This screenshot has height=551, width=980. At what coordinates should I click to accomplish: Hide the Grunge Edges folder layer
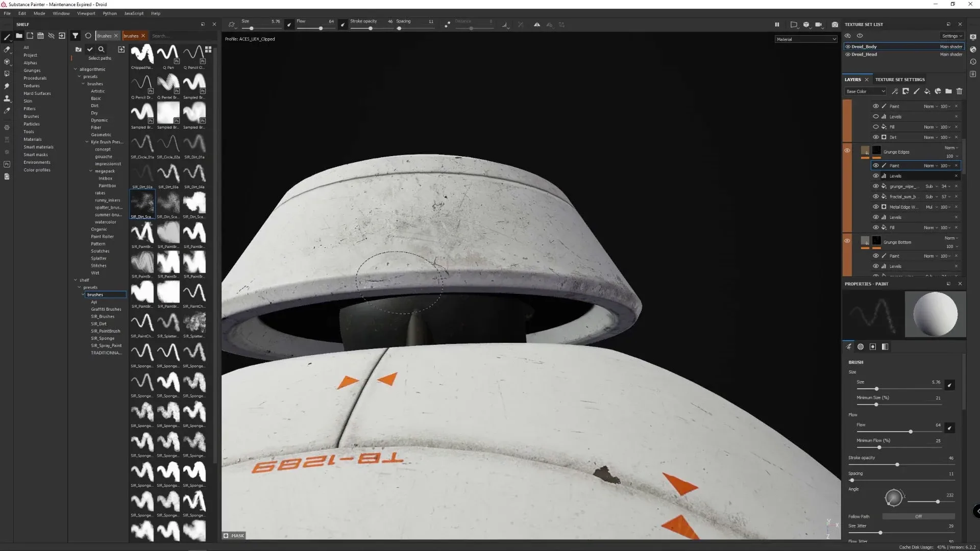click(x=847, y=151)
